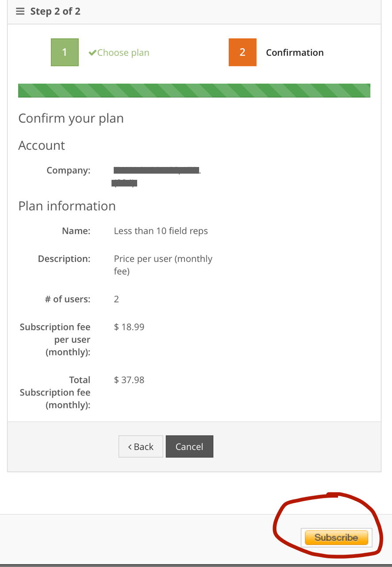Screen dimensions: 392x567
Task: Click the "Plan information" section heading
Action: 67,206
